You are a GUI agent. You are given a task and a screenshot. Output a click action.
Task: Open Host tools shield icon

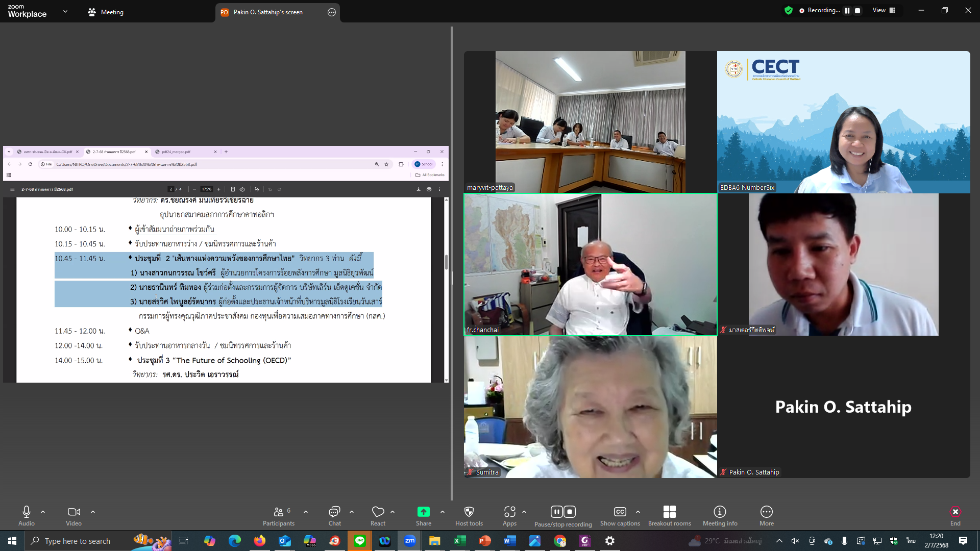pyautogui.click(x=469, y=515)
